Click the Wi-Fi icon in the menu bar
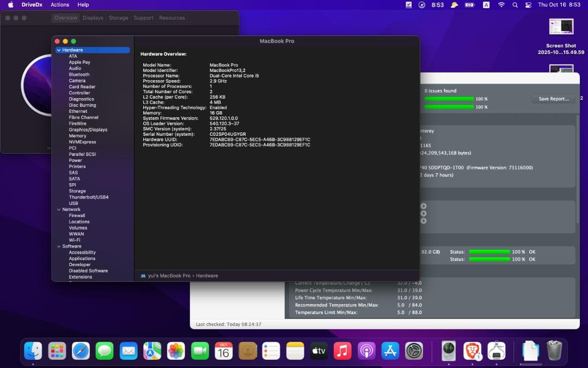The height and width of the screenshot is (368, 588). pyautogui.click(x=500, y=4)
